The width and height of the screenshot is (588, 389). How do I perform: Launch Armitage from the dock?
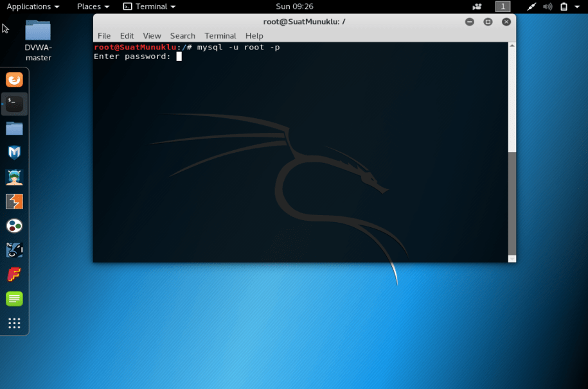point(14,177)
